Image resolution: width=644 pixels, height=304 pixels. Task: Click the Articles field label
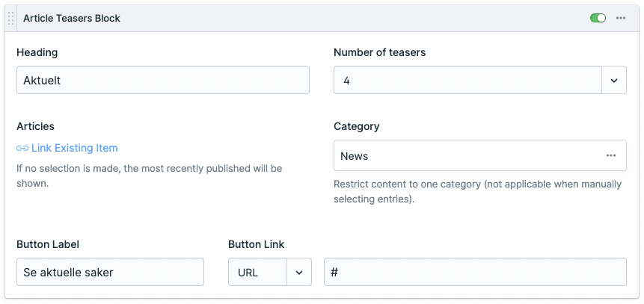point(35,126)
